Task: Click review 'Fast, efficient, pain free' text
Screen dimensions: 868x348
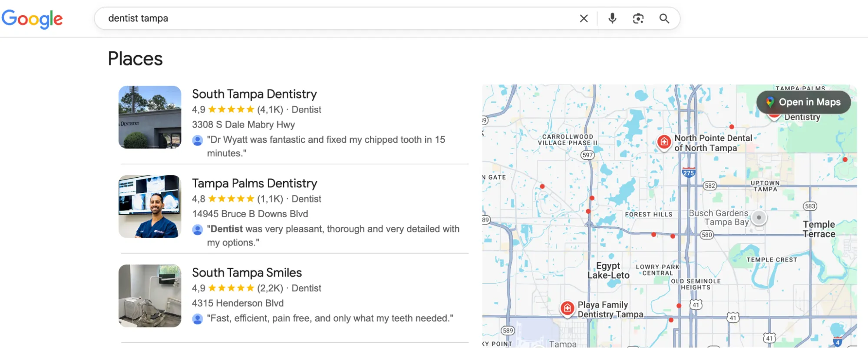Action: pyautogui.click(x=330, y=318)
